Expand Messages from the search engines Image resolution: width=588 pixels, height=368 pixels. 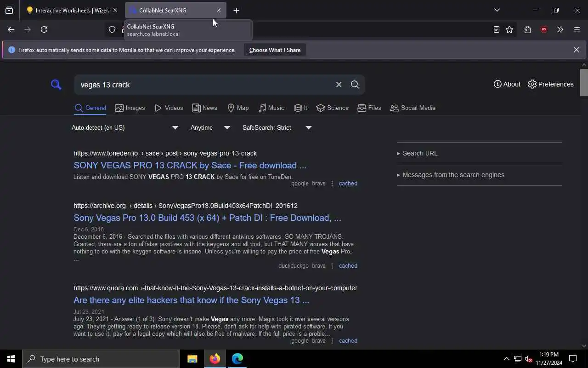[451, 175]
